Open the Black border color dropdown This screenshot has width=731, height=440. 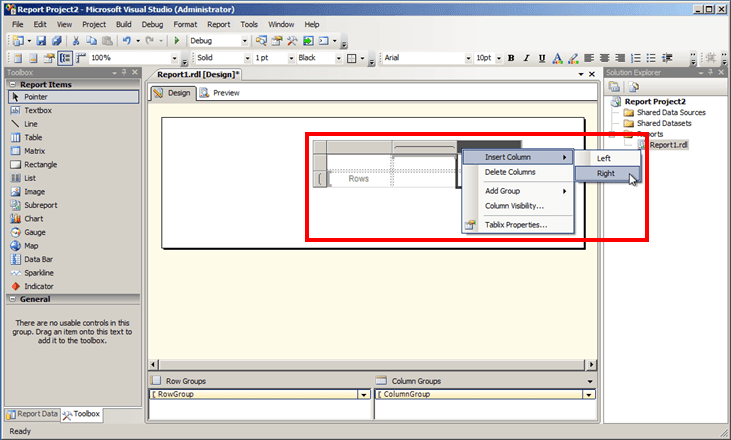pos(338,58)
